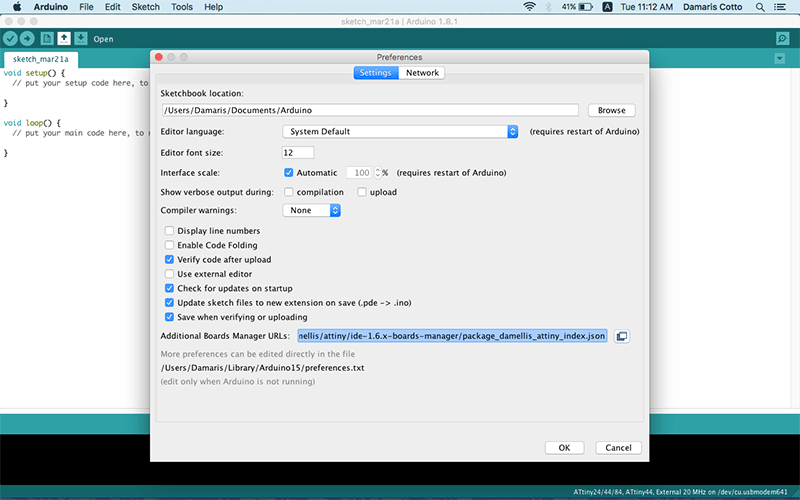Click the Bluetooth status icon
The width and height of the screenshot is (800, 500).
coord(548,7)
